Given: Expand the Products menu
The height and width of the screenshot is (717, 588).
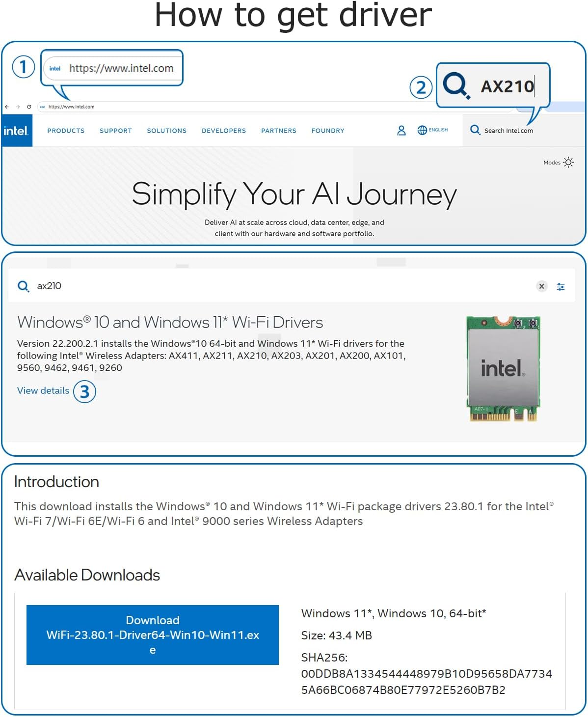Looking at the screenshot, I should point(66,131).
